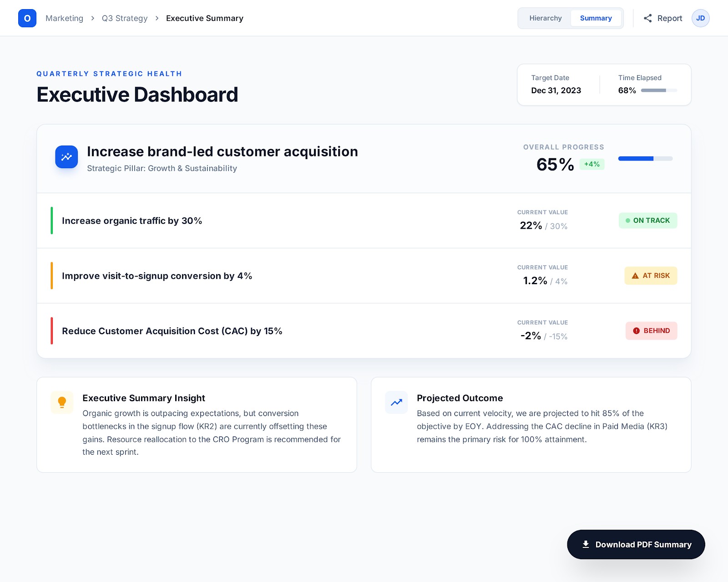Click the +4% progress change badge
The height and width of the screenshot is (582, 728).
[x=591, y=164]
